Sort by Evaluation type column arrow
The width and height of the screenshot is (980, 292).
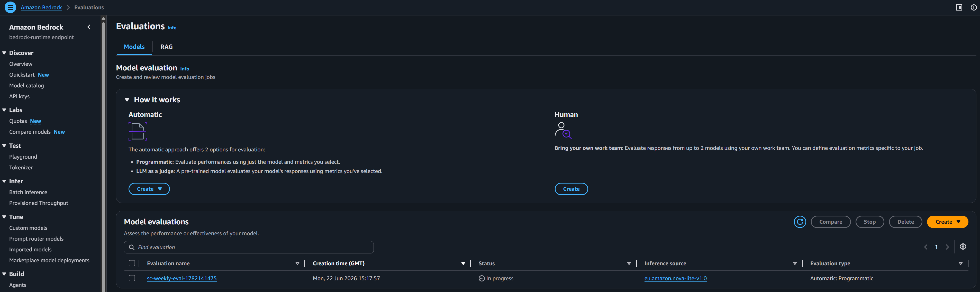click(x=961, y=263)
